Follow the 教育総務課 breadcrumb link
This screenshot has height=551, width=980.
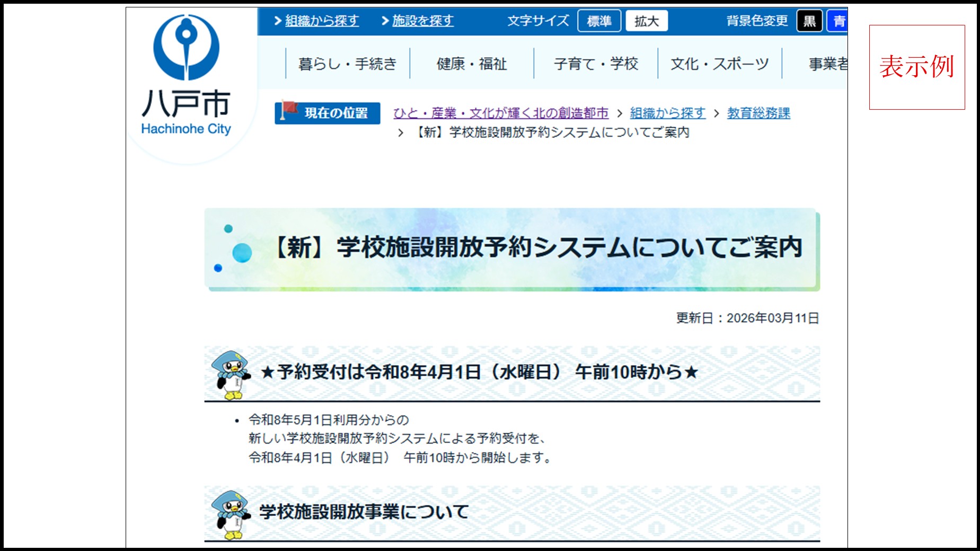point(759,112)
